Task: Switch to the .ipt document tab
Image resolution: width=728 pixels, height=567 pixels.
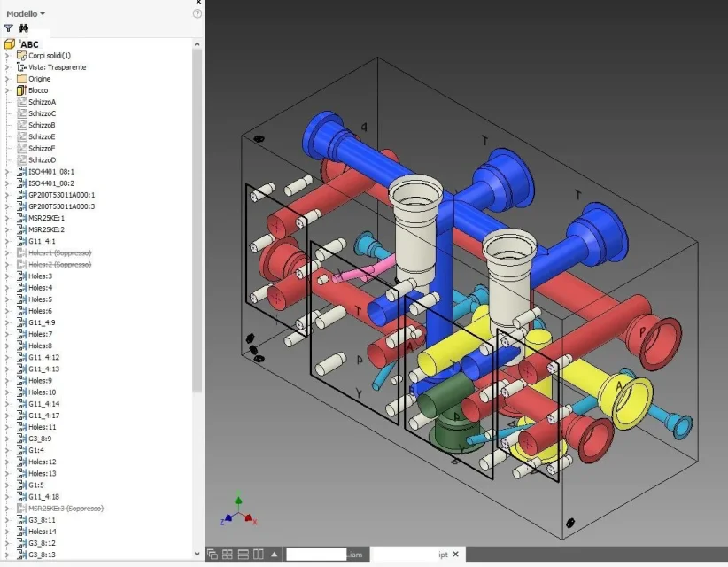Action: point(409,554)
